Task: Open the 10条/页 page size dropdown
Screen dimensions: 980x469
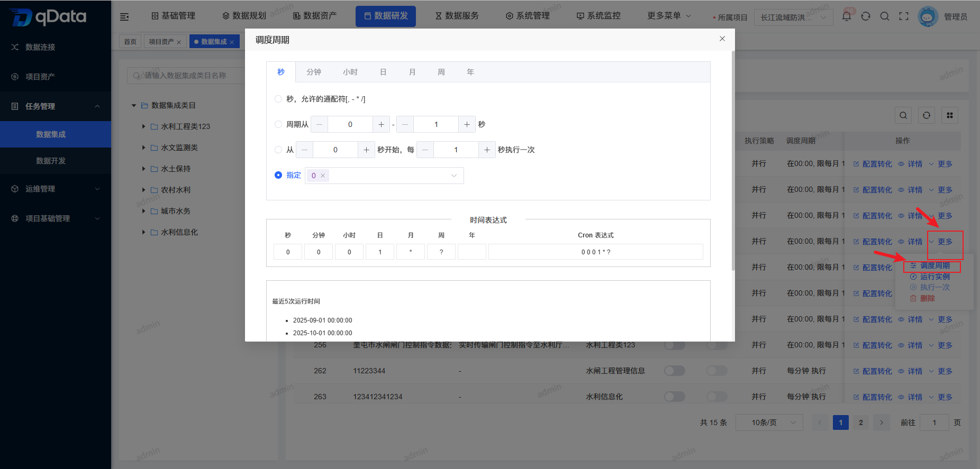Action: point(769,422)
